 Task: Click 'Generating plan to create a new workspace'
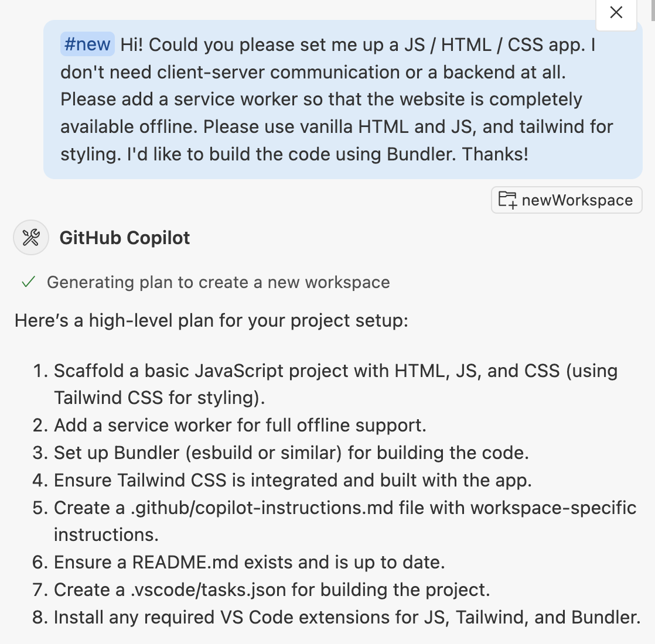point(218,283)
